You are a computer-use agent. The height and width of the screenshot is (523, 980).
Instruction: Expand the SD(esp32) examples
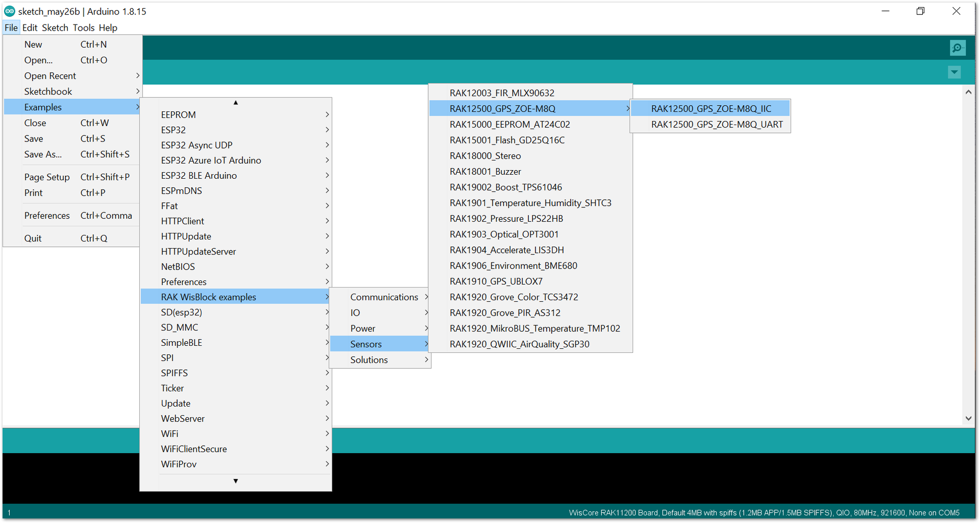point(236,313)
